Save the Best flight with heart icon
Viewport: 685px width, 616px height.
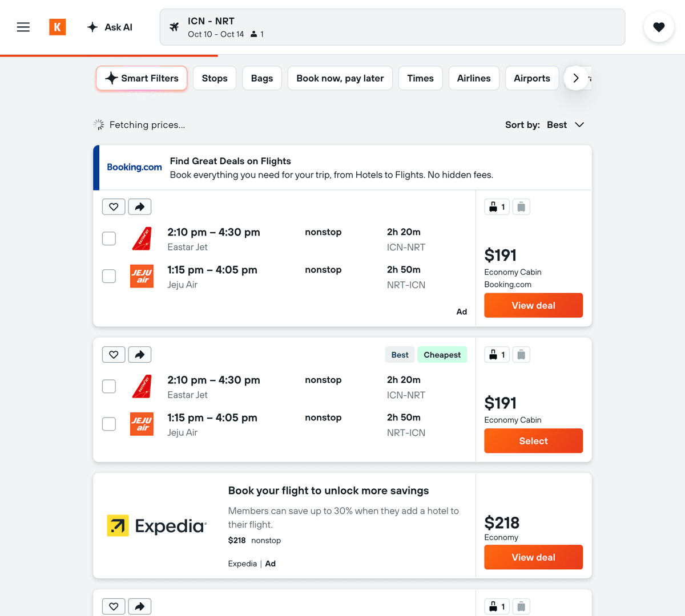coord(114,355)
